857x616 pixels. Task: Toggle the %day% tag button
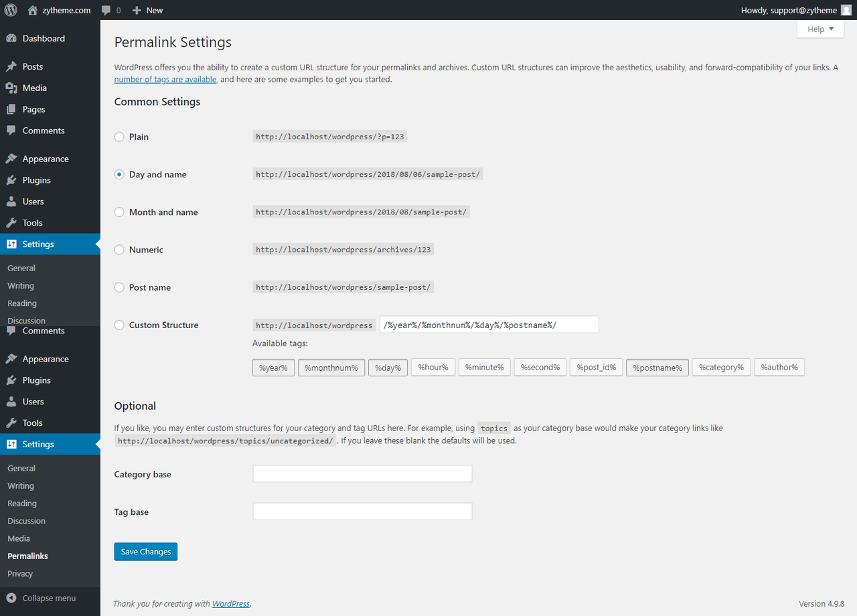pos(388,368)
